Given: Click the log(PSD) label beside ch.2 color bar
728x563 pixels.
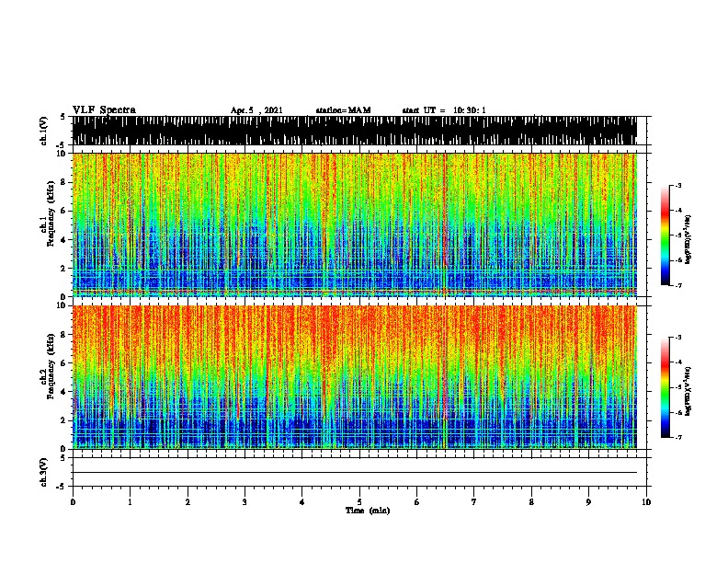Looking at the screenshot, I should (x=688, y=391).
